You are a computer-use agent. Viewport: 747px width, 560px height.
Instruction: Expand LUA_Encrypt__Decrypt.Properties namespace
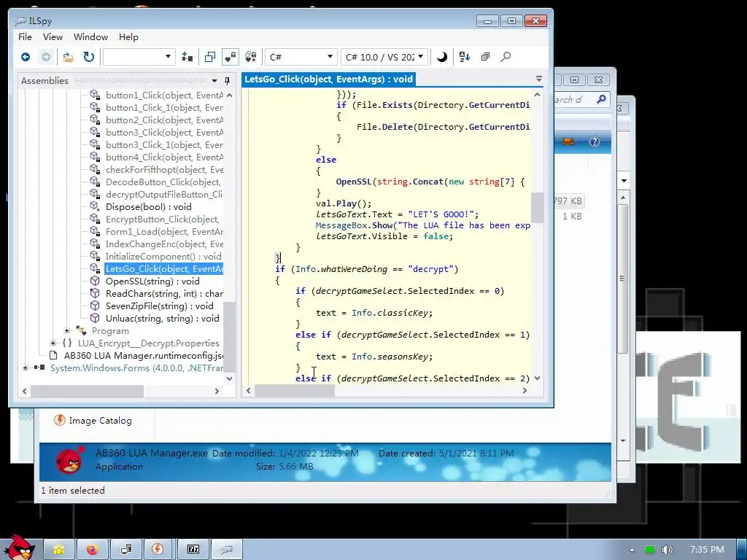point(53,343)
